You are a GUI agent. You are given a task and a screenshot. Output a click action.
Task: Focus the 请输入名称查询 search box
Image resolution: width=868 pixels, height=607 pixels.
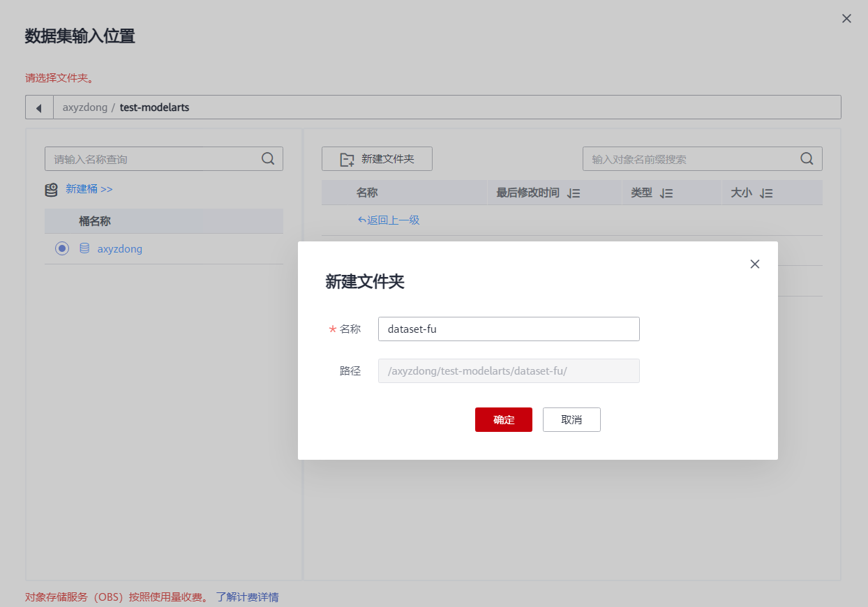click(x=164, y=159)
